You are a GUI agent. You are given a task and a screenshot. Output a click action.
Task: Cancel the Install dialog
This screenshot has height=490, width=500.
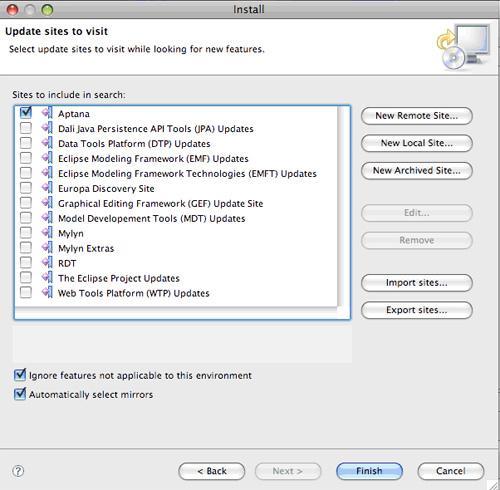coord(451,471)
